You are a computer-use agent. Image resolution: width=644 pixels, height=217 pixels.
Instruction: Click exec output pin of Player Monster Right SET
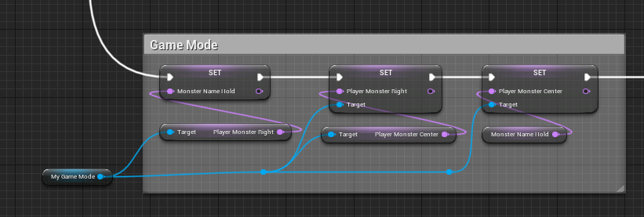(x=431, y=77)
